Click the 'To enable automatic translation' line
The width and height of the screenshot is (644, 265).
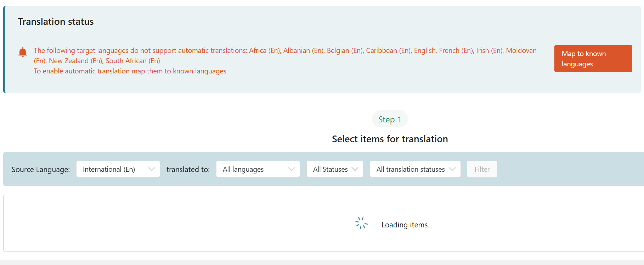click(x=131, y=71)
